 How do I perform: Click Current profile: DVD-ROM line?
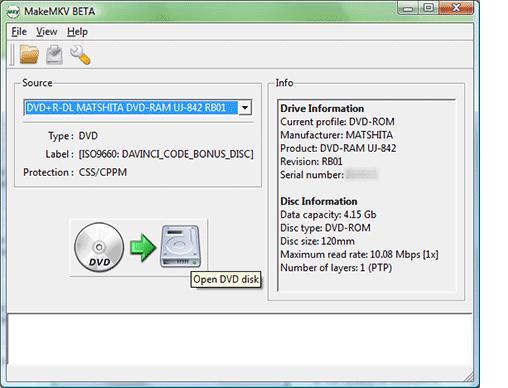[x=337, y=122]
